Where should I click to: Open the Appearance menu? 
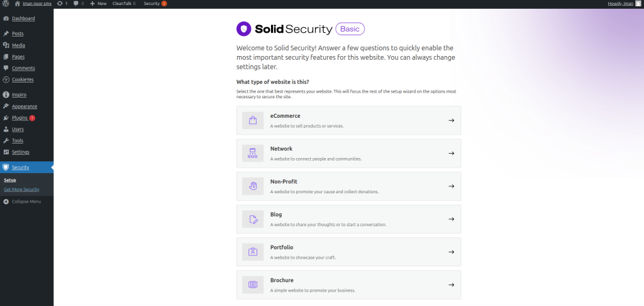pos(24,106)
